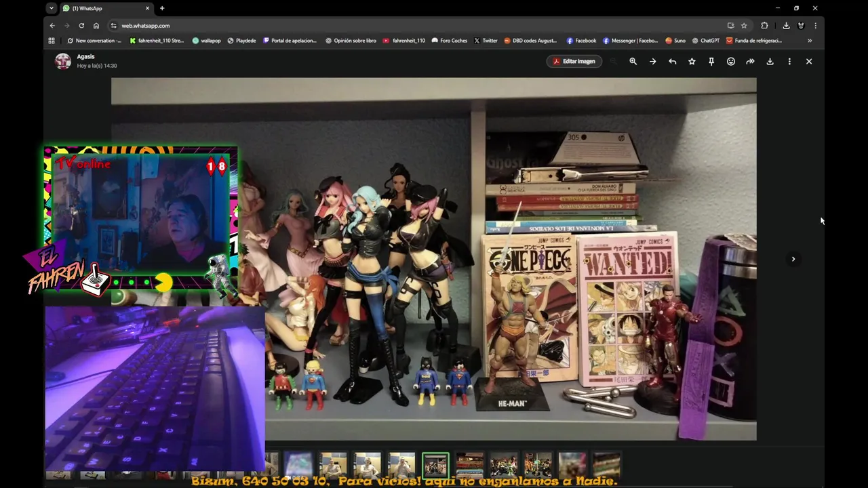Download the image from the viewer toolbar
Screen dimensions: 868x488
(x=770, y=61)
